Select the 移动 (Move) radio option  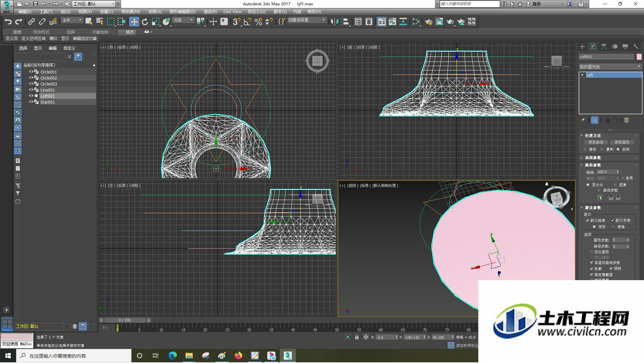pyautogui.click(x=585, y=149)
